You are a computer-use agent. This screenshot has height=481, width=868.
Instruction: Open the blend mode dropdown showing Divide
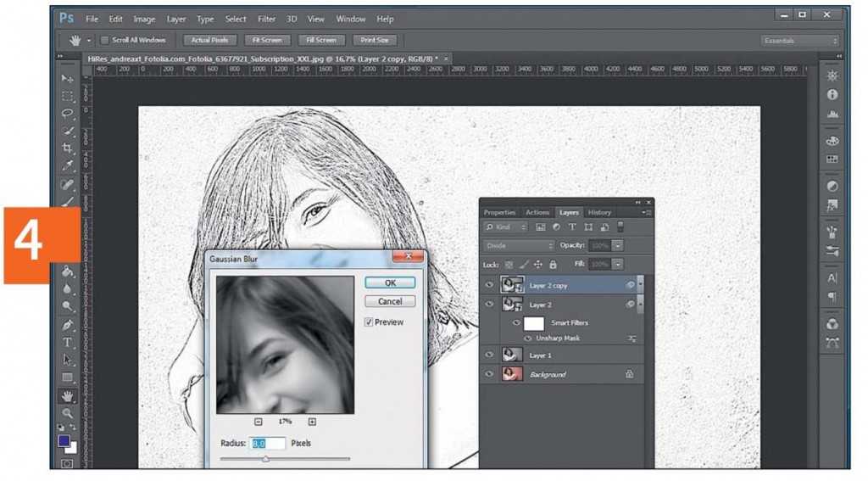pos(519,245)
